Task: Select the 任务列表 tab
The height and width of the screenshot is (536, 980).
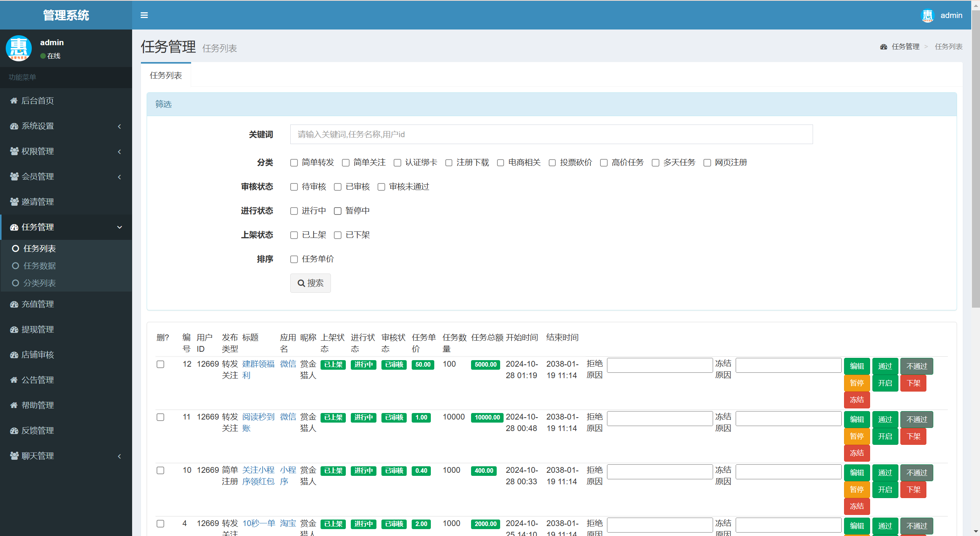Action: 166,75
